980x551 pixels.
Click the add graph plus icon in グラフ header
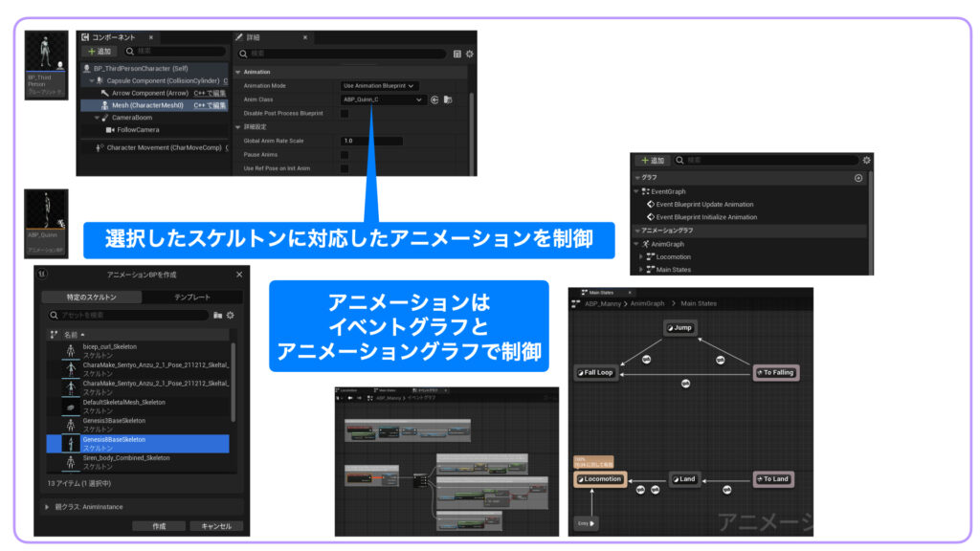tap(857, 178)
